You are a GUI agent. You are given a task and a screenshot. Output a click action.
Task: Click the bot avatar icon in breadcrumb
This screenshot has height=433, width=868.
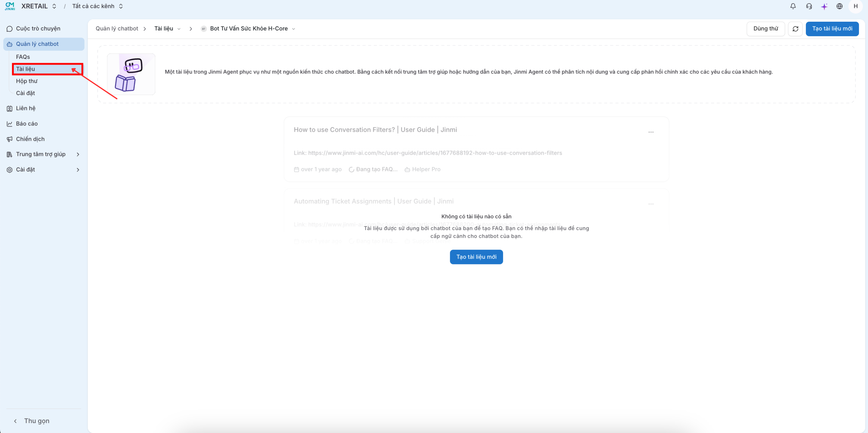203,29
